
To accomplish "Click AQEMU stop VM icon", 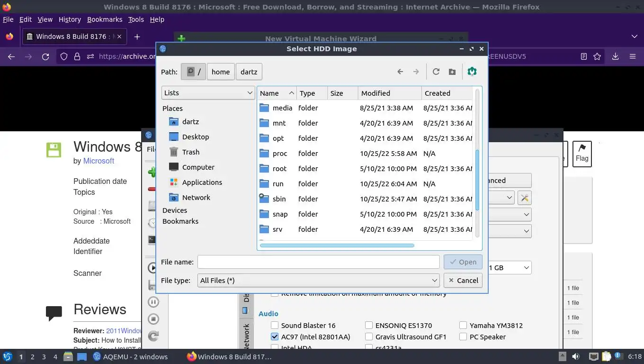I will 153,319.
